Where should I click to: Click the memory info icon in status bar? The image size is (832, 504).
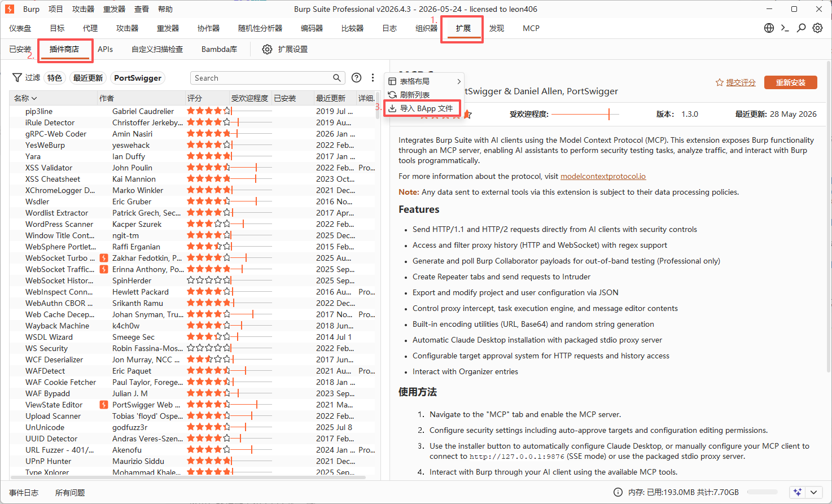[x=618, y=492]
